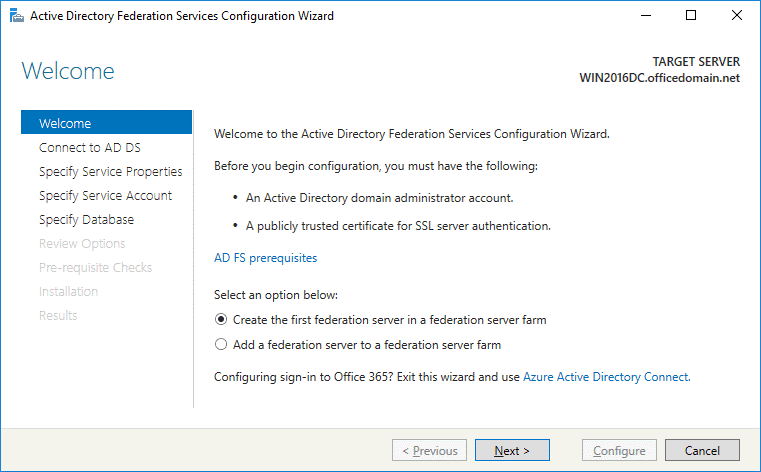Select the Review Options step

pyautogui.click(x=82, y=244)
